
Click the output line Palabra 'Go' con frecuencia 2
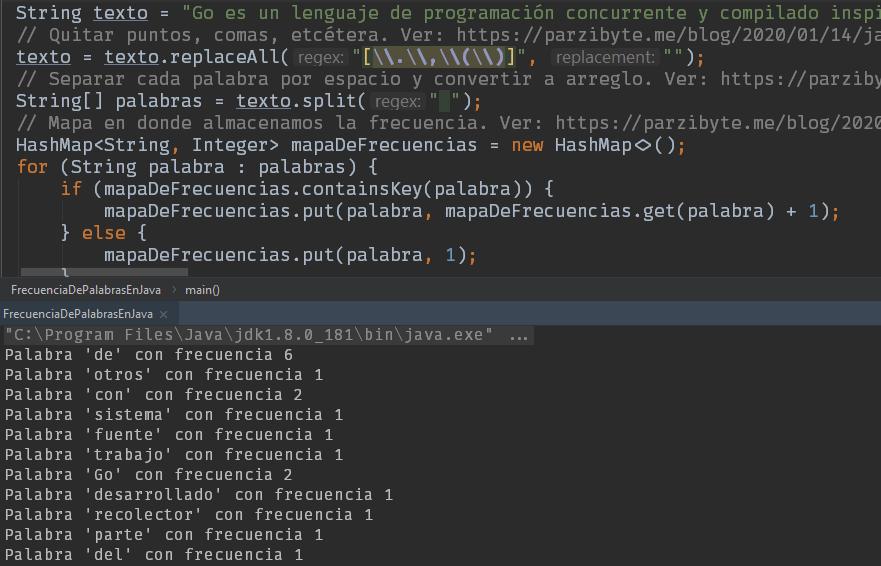tap(149, 475)
